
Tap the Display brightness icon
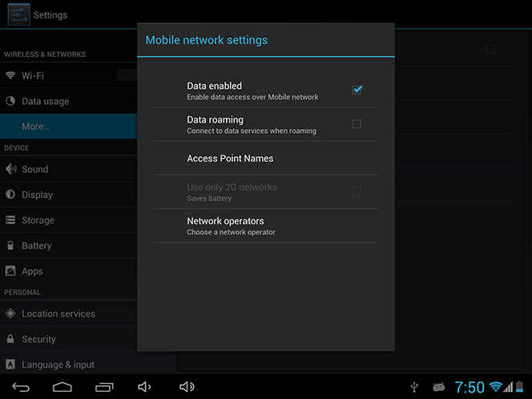10,194
